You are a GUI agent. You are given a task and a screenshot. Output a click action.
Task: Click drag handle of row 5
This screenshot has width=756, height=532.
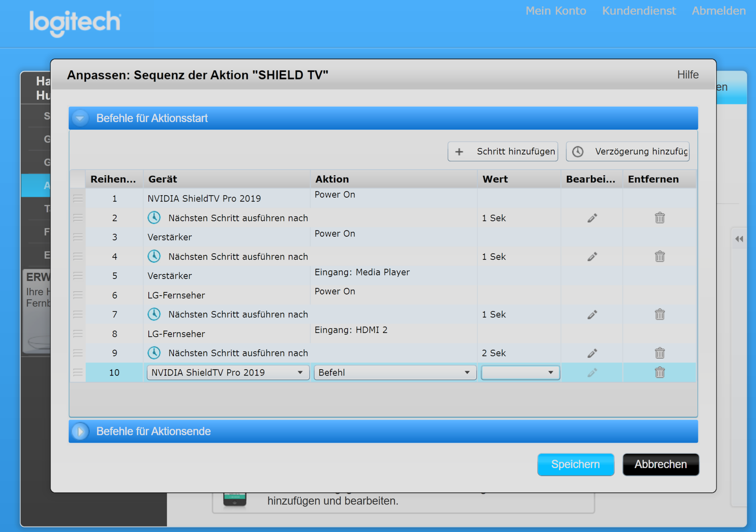coord(78,276)
